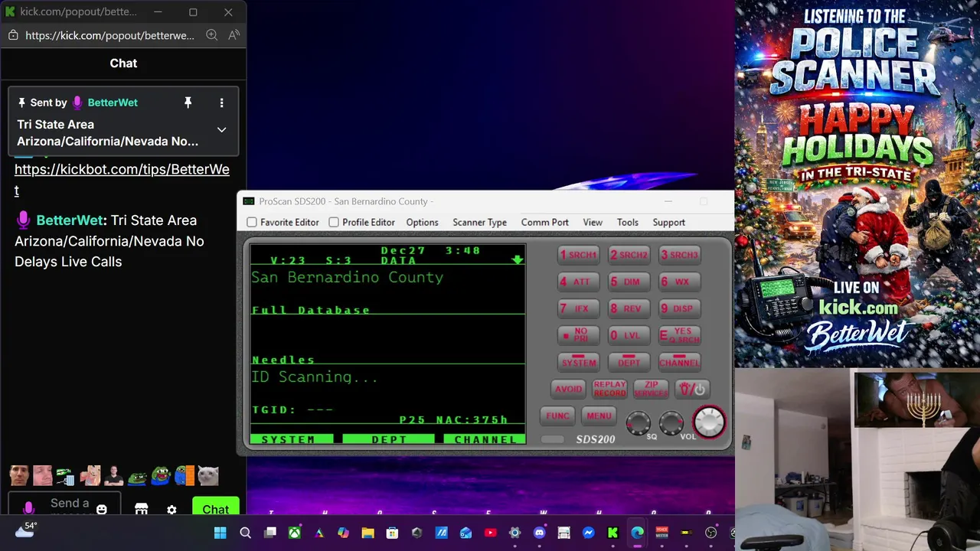
Task: Open the Windows Start menu
Action: (220, 533)
